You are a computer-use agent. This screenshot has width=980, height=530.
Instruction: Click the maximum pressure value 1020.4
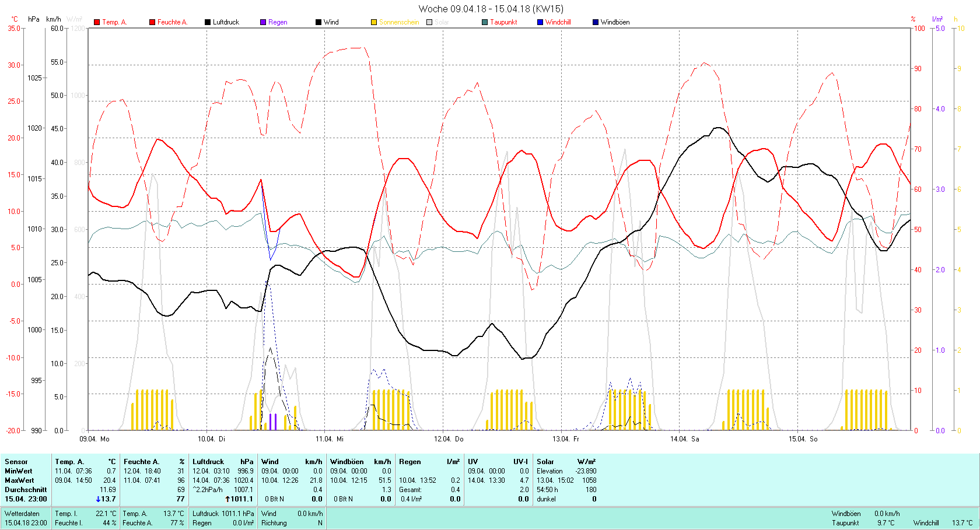click(244, 480)
